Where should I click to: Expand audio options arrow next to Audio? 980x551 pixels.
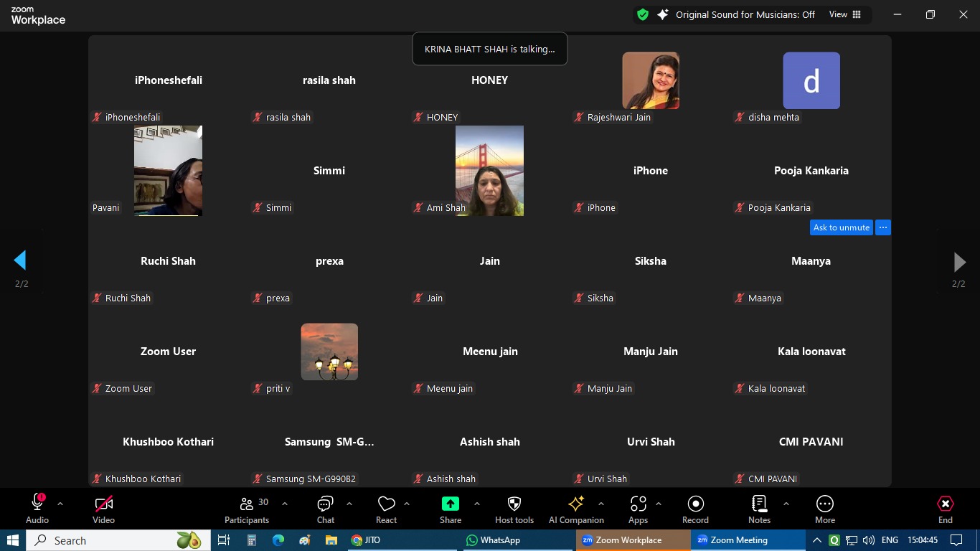tap(60, 504)
